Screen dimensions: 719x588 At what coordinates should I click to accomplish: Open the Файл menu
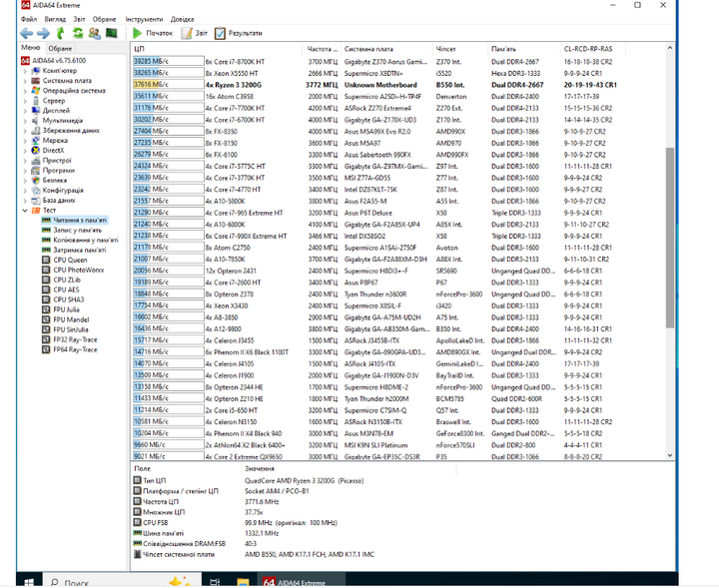point(29,19)
